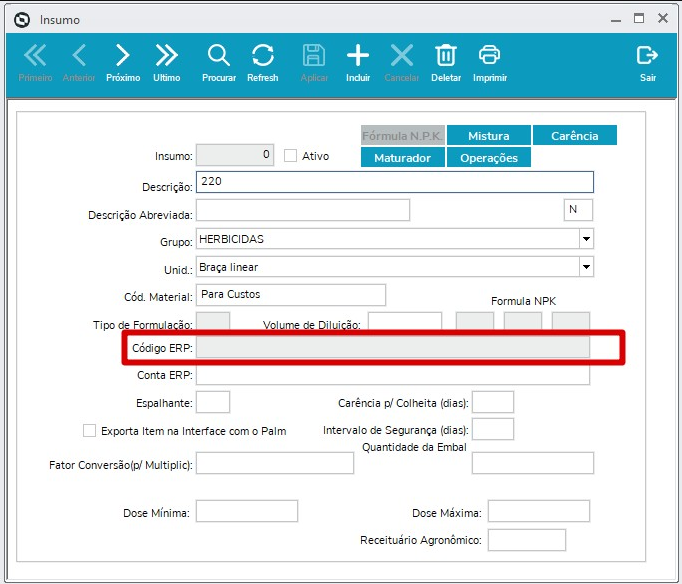Advance to next record with Próximo

click(123, 56)
